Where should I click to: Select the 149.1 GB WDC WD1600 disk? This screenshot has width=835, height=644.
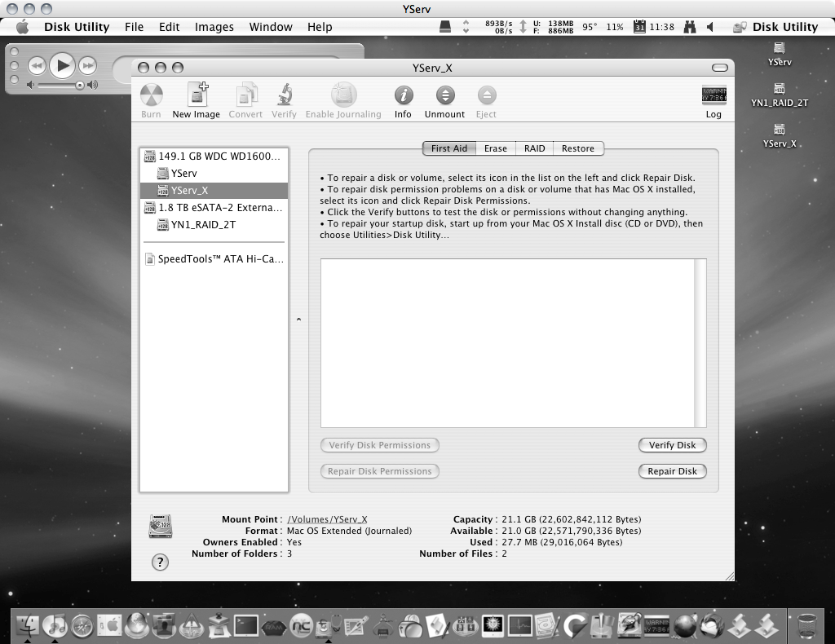click(214, 156)
